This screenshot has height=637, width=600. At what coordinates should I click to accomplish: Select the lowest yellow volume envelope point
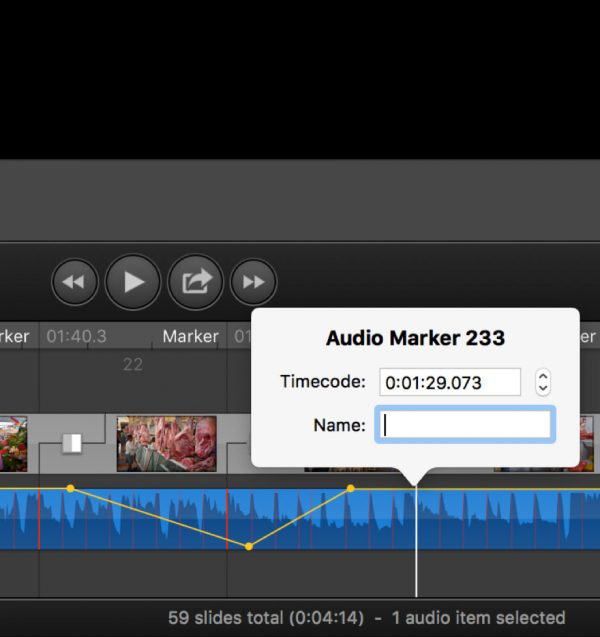tap(249, 547)
